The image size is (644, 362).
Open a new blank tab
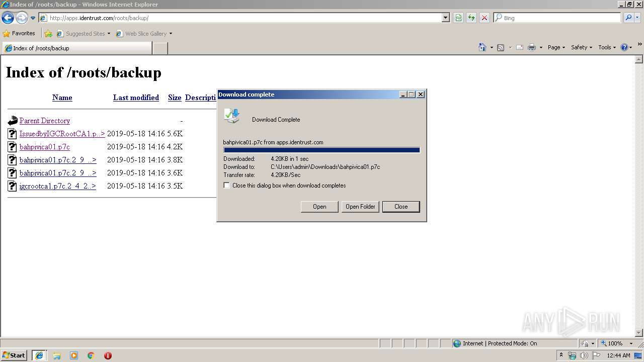(x=160, y=48)
